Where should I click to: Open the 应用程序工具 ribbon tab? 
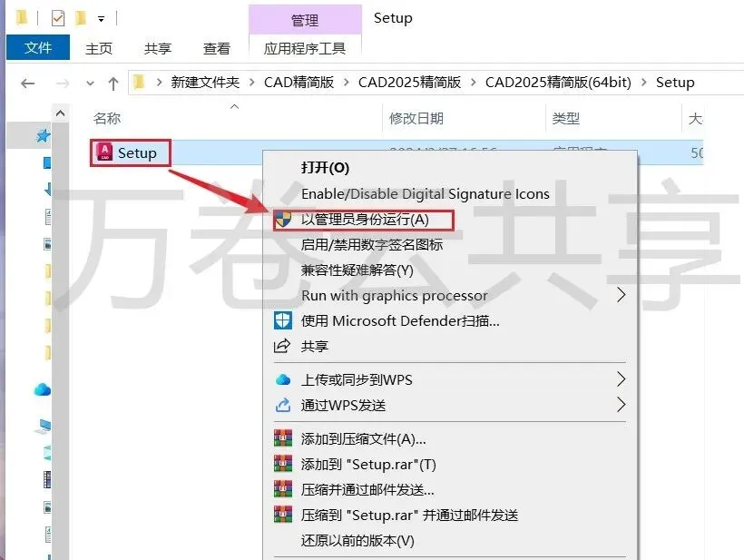click(x=305, y=48)
